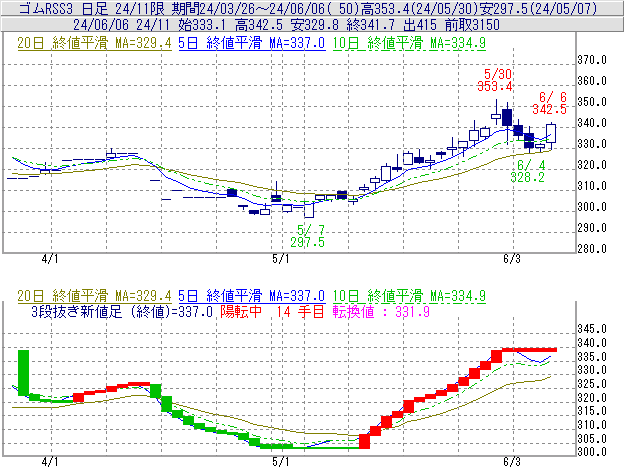Click the 陽転中 status text
The image size is (624, 475).
click(x=241, y=311)
